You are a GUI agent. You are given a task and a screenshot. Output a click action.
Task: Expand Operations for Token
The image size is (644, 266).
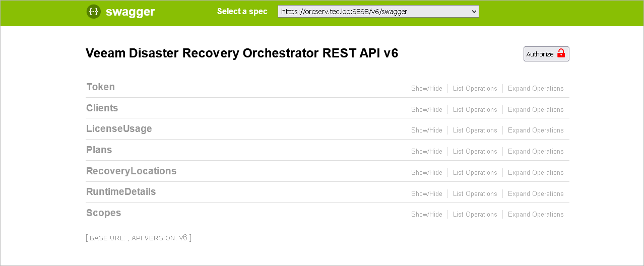[536, 89]
